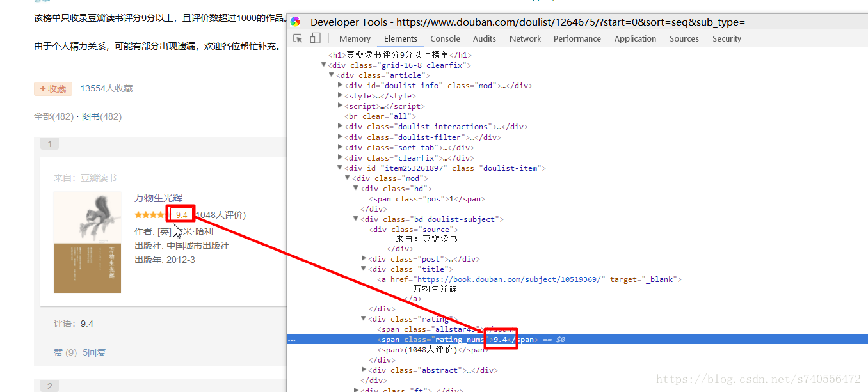
Task: Click the 来自：豆瓣读书 text node in DevTools
Action: point(426,239)
